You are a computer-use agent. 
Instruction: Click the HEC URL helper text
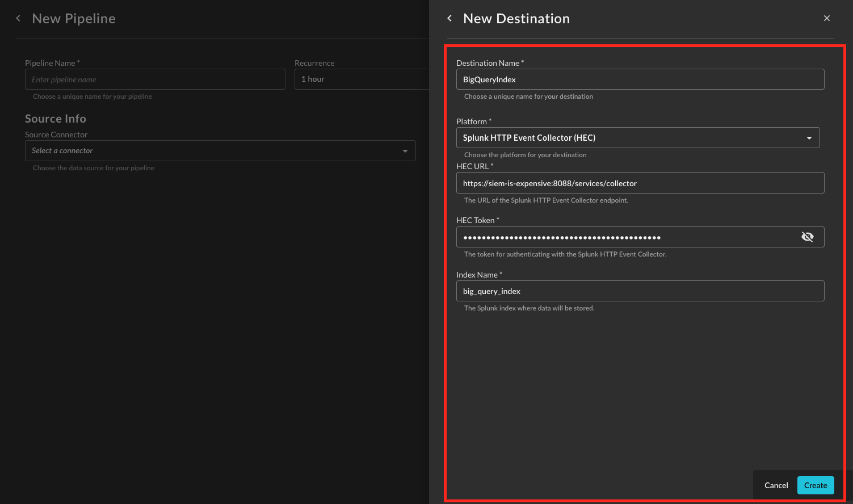546,200
